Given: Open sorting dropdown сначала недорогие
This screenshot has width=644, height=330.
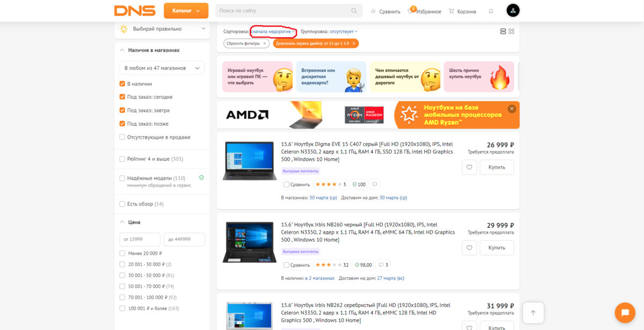Looking at the screenshot, I should pos(274,32).
